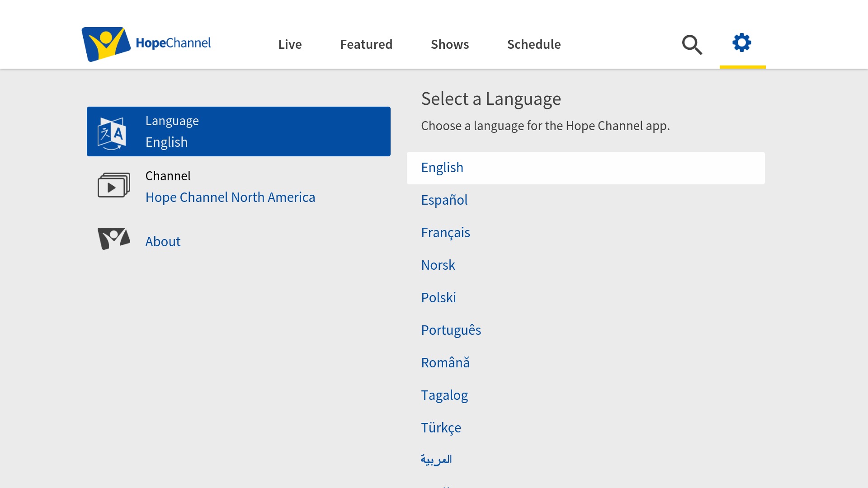Open the Live tab

point(290,44)
